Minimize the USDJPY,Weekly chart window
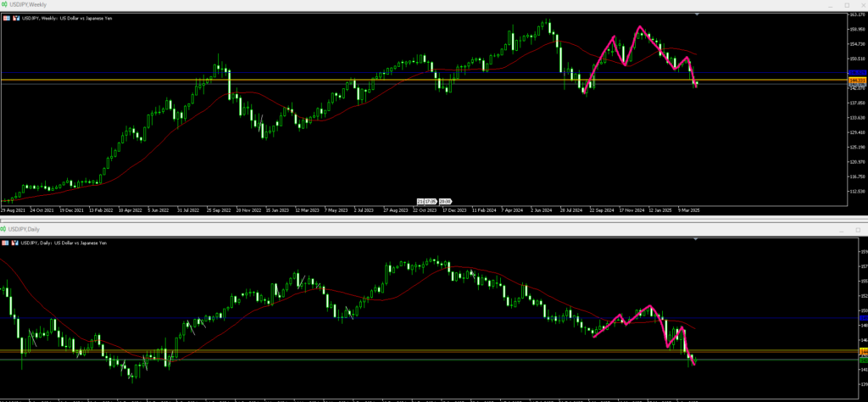The image size is (868, 402). [x=830, y=5]
